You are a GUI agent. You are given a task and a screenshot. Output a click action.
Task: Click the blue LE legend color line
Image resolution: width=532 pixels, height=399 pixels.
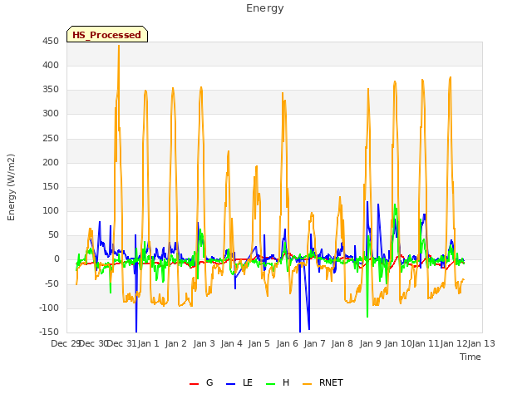(x=231, y=384)
